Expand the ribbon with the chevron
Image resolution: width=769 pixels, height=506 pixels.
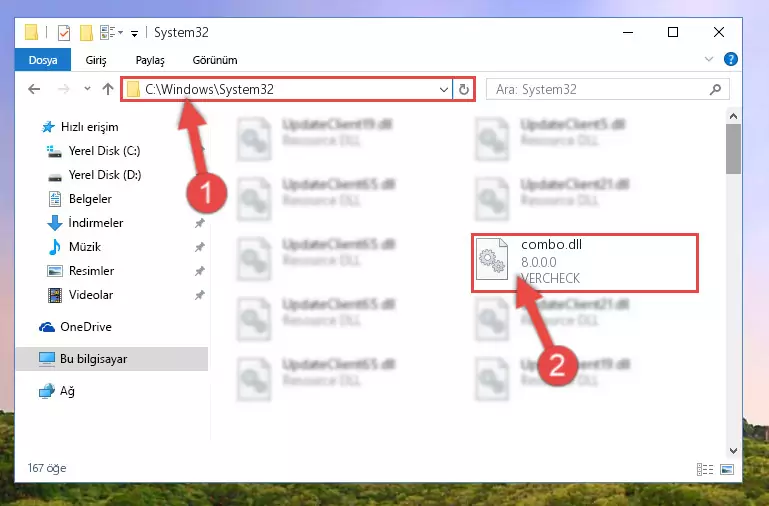point(709,59)
